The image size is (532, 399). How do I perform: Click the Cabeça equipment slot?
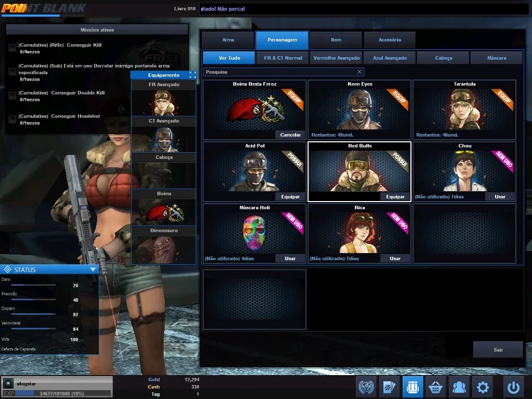pyautogui.click(x=164, y=176)
